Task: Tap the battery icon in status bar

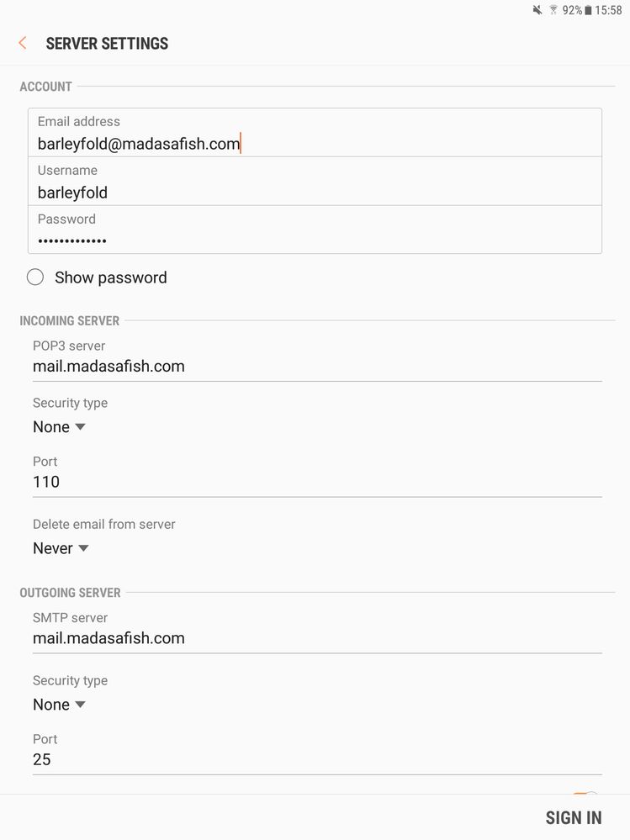Action: pos(588,10)
